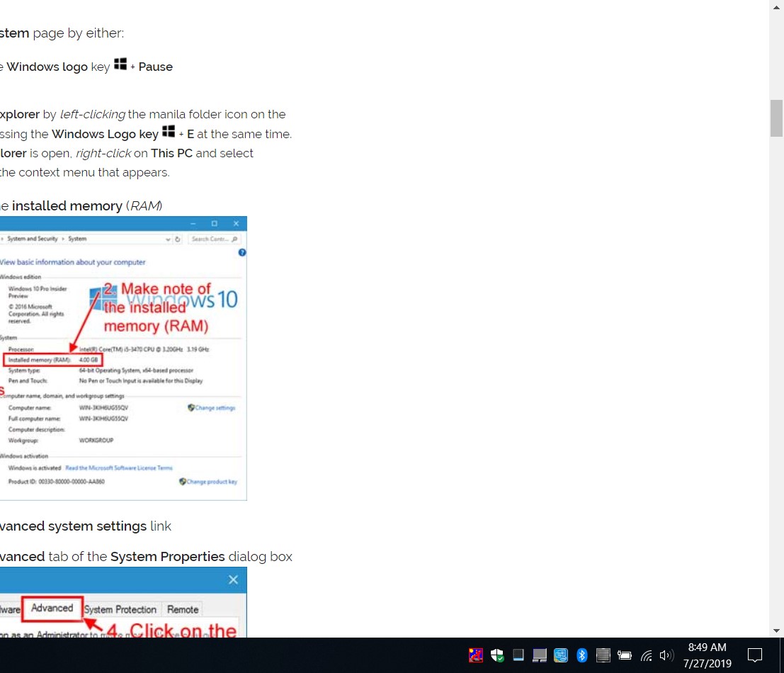This screenshot has width=784, height=673.
Task: Click the Change settings link
Action: click(215, 408)
